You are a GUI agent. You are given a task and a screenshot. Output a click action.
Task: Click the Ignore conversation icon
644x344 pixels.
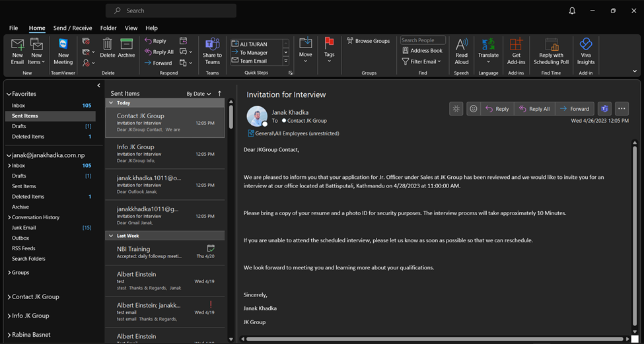point(86,41)
